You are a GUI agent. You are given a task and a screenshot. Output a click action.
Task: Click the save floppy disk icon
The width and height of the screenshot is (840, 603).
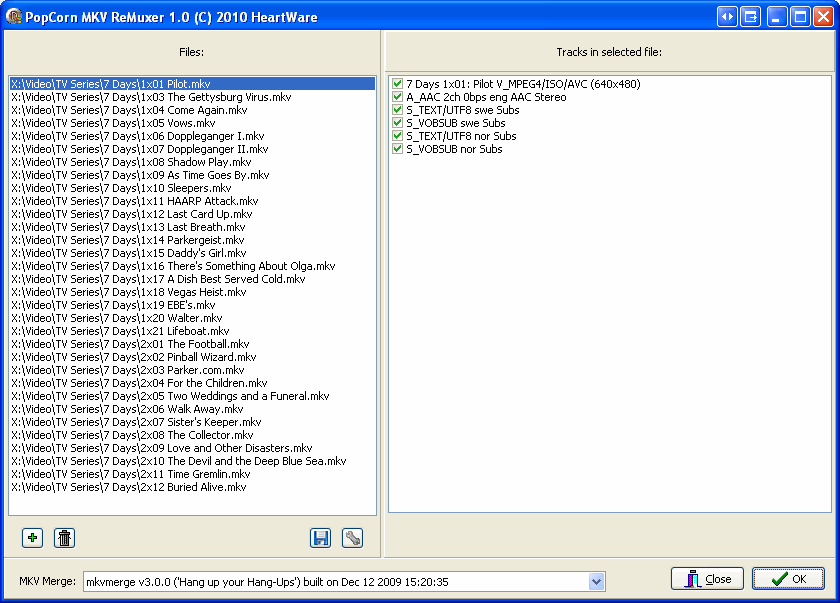320,538
